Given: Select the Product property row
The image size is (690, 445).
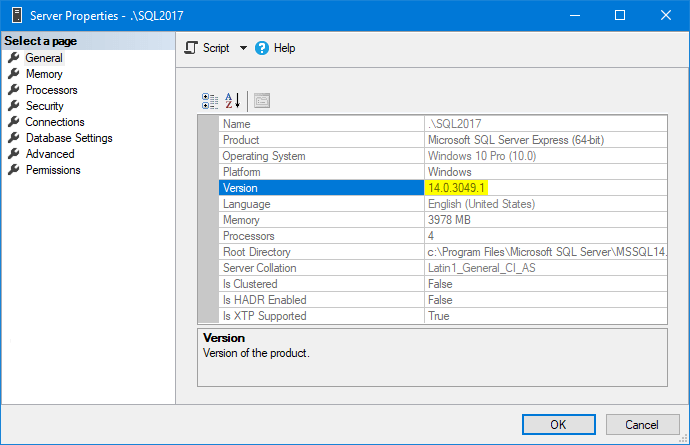Looking at the screenshot, I should [443, 140].
